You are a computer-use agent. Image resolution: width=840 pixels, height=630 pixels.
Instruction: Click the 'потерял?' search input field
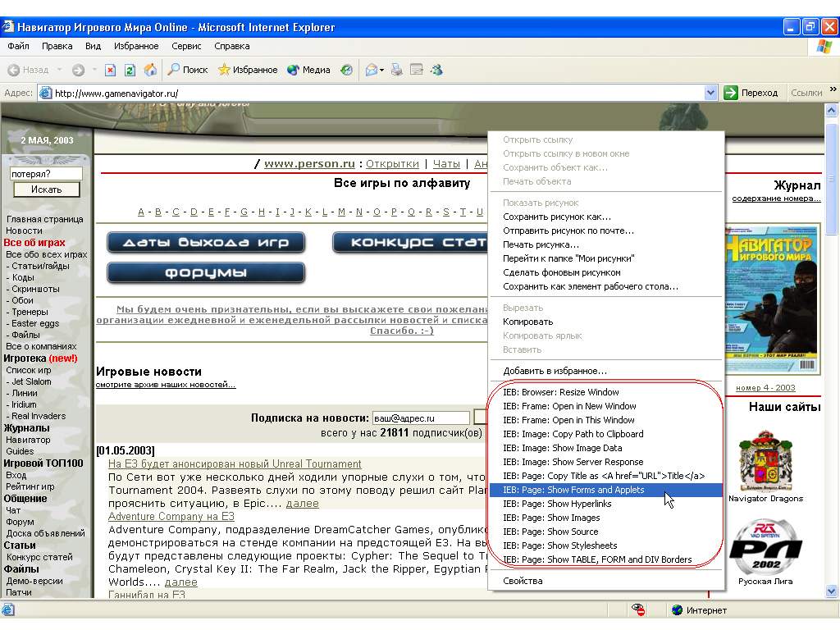[x=46, y=174]
